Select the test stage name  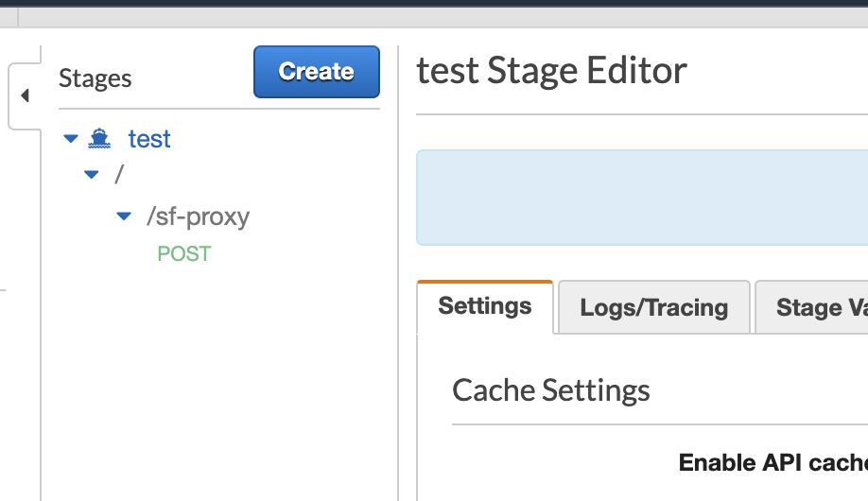coord(149,139)
